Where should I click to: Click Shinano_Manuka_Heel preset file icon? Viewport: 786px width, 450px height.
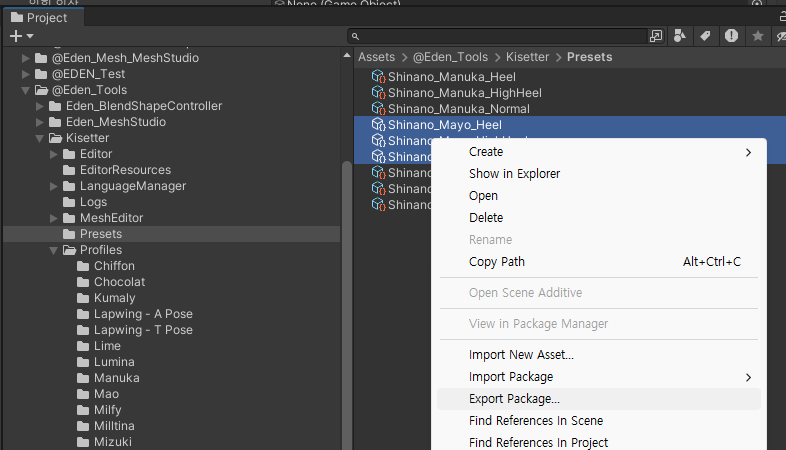378,77
